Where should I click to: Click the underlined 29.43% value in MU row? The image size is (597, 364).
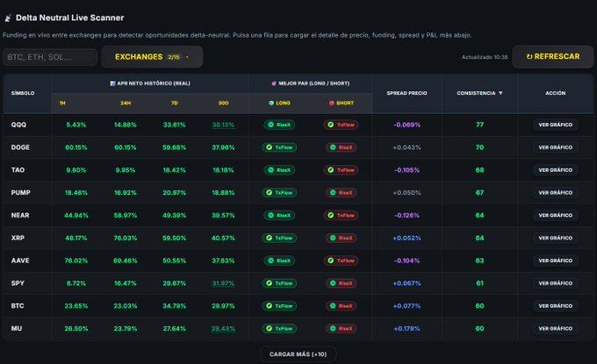(224, 329)
